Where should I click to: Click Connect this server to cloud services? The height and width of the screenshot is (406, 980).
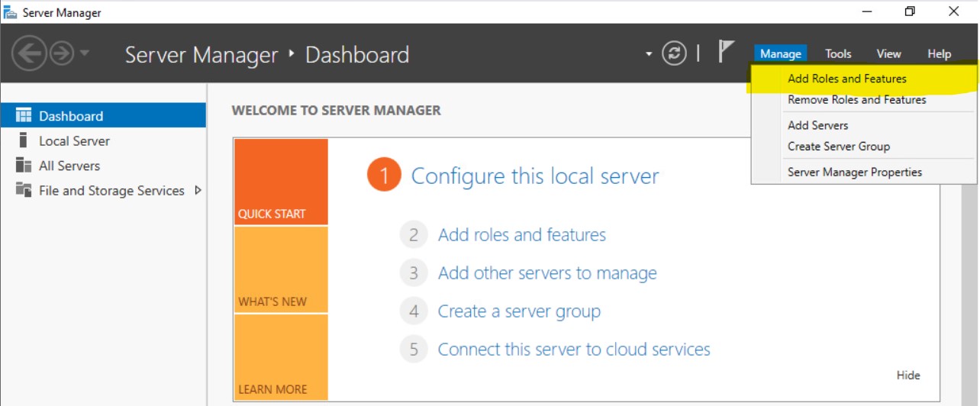573,350
